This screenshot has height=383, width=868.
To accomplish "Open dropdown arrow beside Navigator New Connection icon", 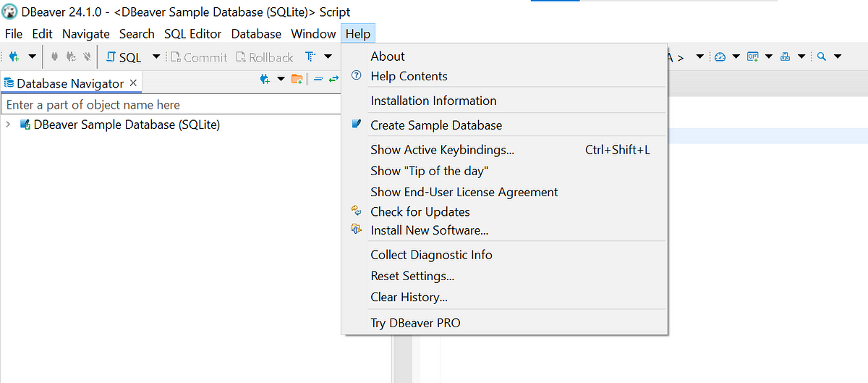I will [281, 79].
